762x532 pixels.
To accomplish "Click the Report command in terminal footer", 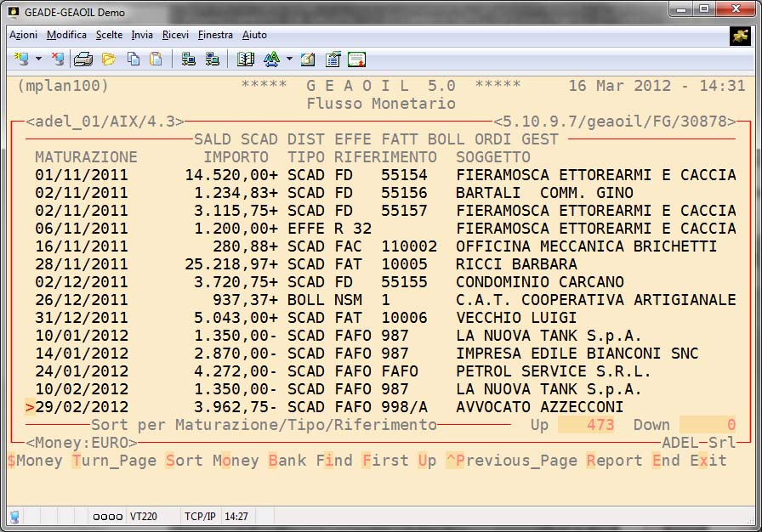I will pyautogui.click(x=614, y=461).
